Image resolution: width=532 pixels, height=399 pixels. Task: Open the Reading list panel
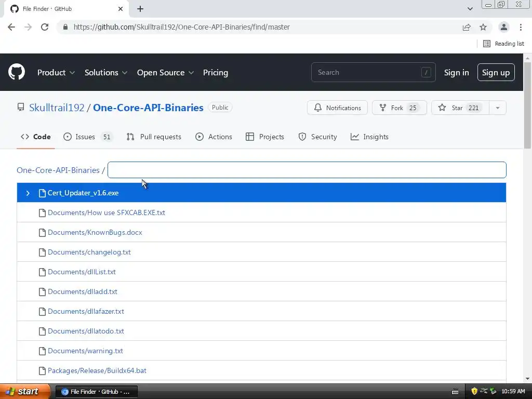503,44
